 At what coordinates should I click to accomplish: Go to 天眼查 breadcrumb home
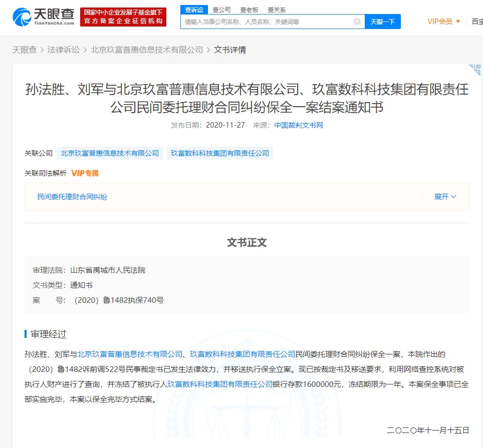pos(25,50)
